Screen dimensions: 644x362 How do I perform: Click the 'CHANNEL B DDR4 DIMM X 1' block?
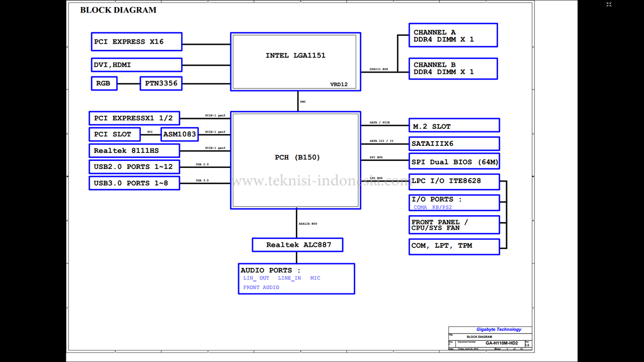coord(453,68)
